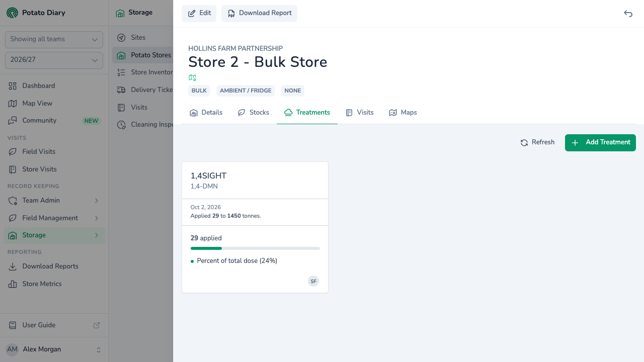Click the SF user avatar on treatment card
The image size is (644, 362).
coord(313,281)
